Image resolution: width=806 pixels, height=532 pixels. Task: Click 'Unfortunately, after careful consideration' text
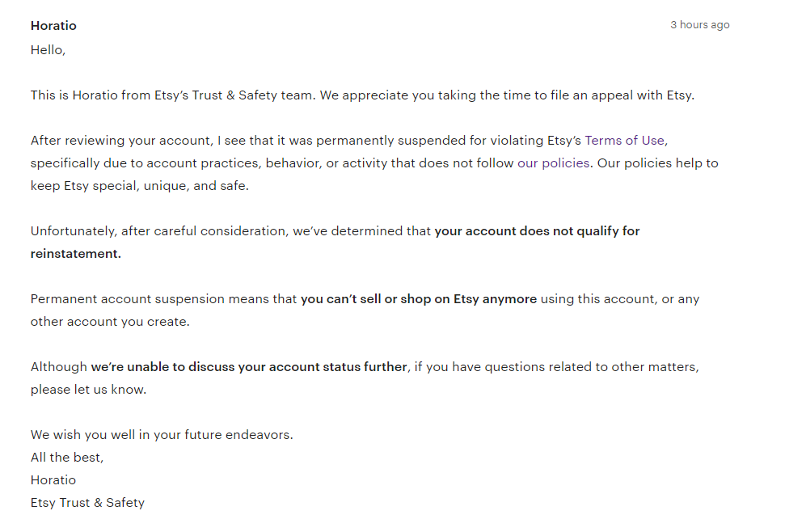(158, 231)
